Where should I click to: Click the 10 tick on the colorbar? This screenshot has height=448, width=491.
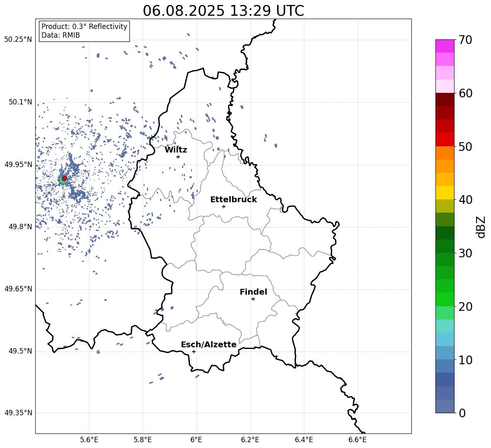click(x=465, y=360)
